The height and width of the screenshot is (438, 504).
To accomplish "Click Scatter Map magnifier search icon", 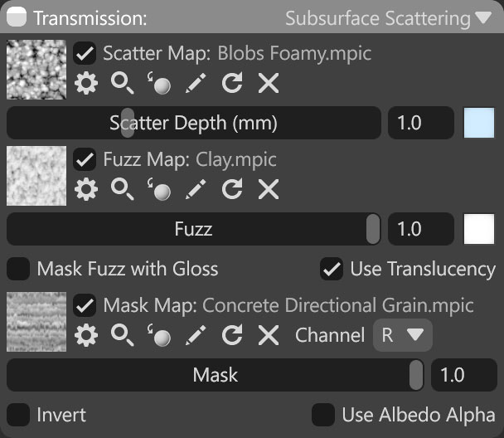I will point(122,83).
